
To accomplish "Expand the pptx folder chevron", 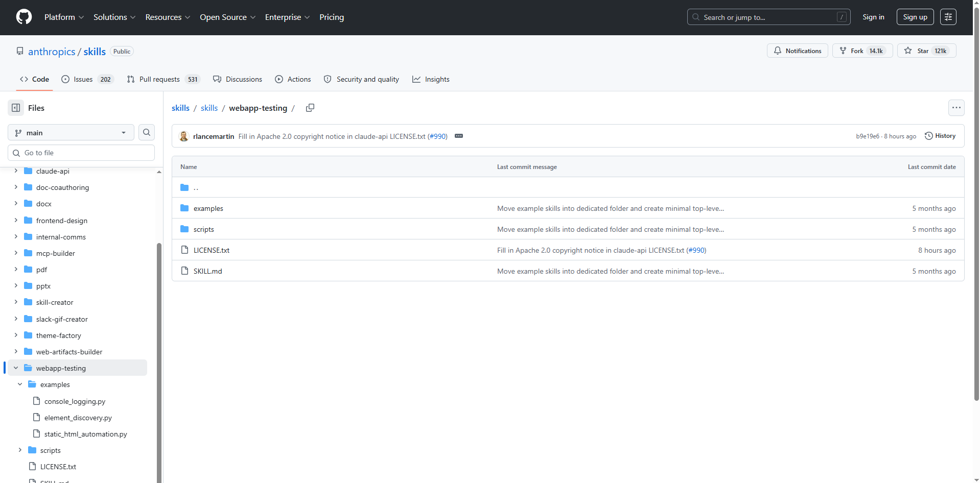I will (x=16, y=285).
